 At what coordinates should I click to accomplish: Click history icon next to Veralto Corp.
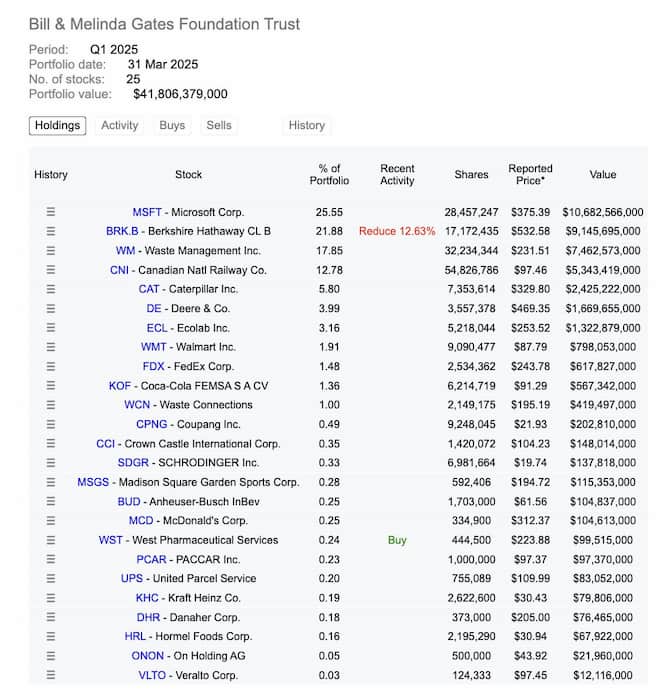click(51, 675)
